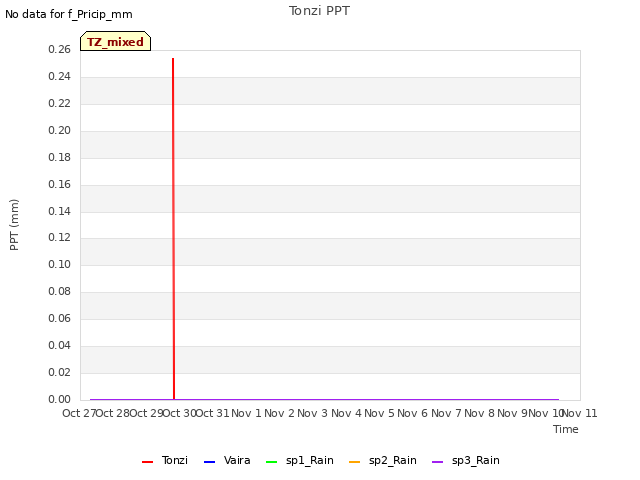
Task: Click the Oct 27 x-axis tick label
Action: click(x=79, y=413)
